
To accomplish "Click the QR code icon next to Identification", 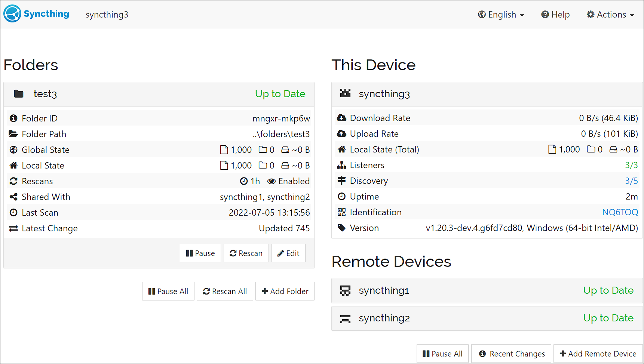I will pos(341,212).
